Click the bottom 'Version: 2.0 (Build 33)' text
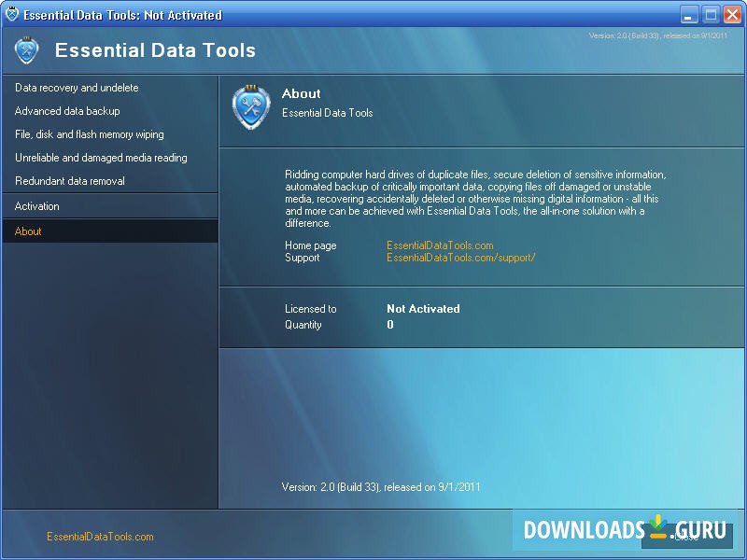This screenshot has height=560, width=747. [x=381, y=487]
